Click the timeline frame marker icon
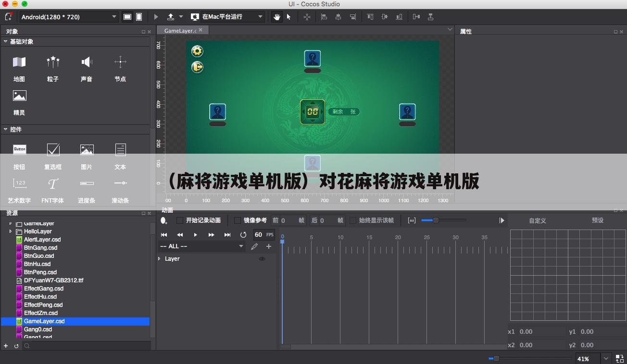 coord(412,220)
